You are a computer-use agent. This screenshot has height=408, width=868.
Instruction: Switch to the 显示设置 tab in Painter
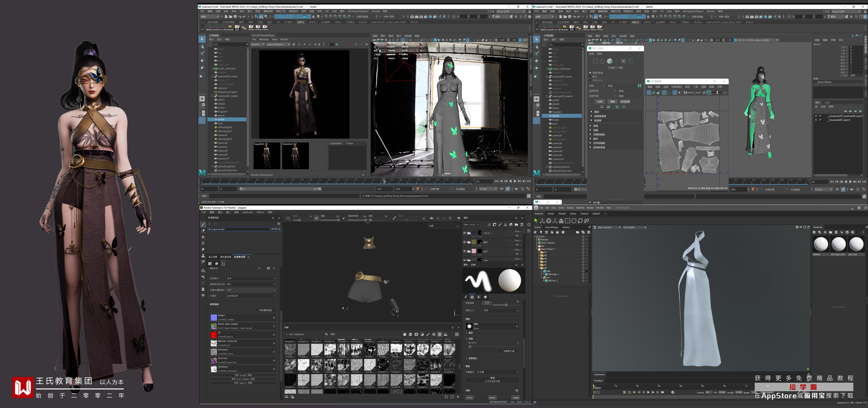tap(213, 257)
